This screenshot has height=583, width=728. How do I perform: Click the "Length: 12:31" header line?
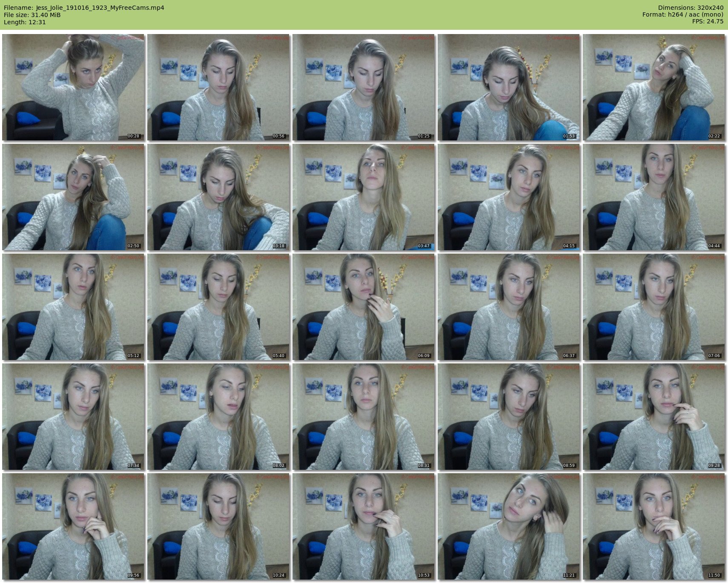25,22
